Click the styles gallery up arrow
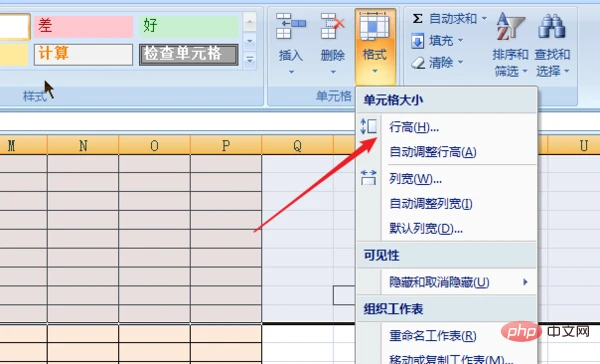Screen dimensions: 600x364 (x=249, y=22)
